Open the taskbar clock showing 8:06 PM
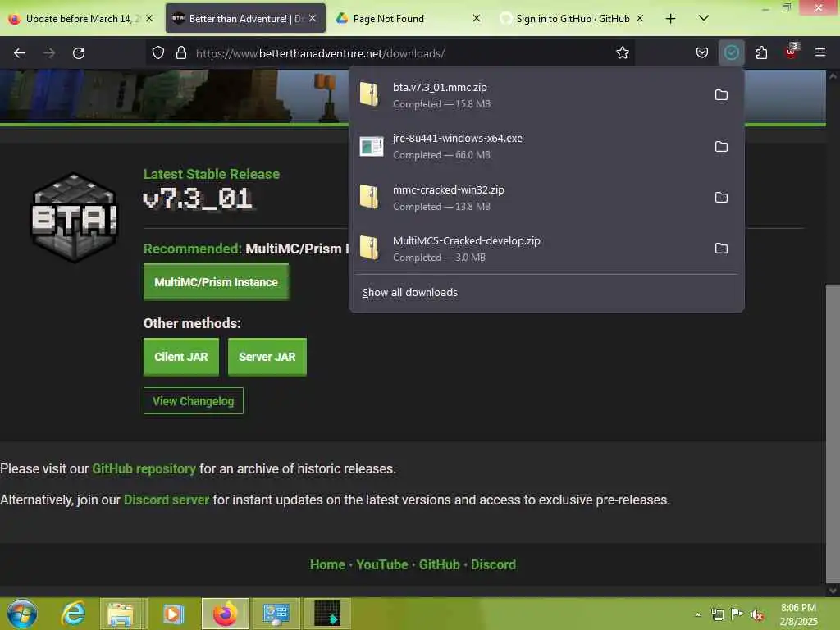840x630 pixels. [798, 614]
